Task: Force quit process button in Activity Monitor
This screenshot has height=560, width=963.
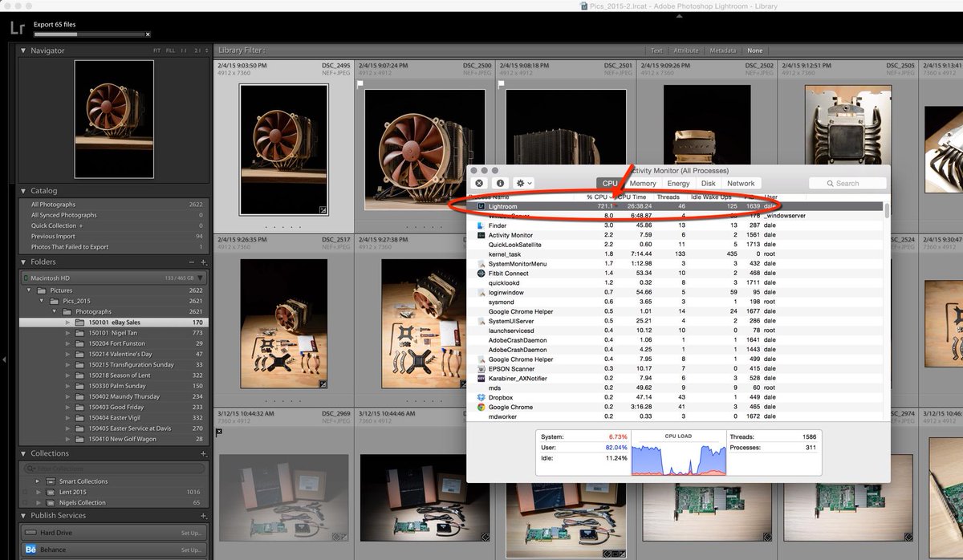Action: pyautogui.click(x=479, y=184)
